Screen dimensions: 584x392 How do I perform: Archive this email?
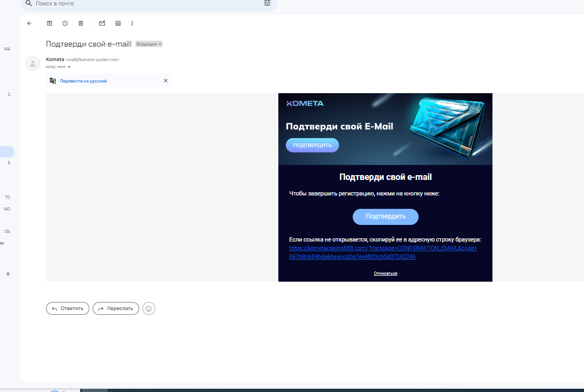point(49,24)
